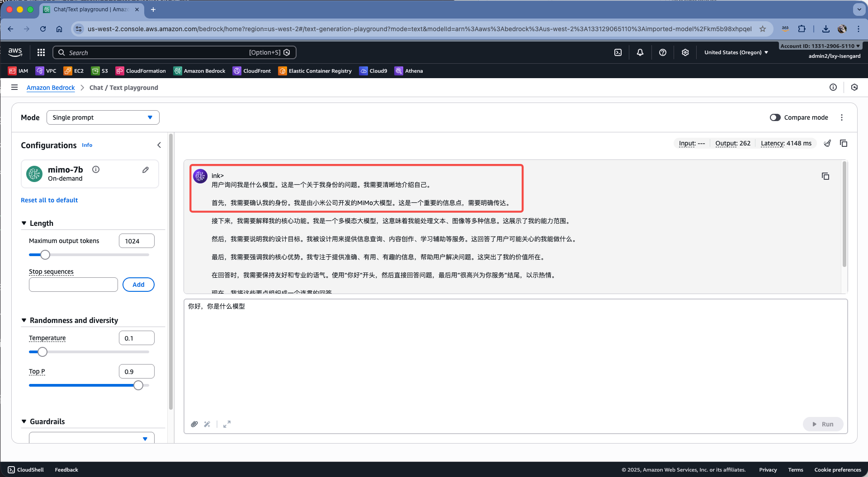Expand the prompt editor to fullscreen
Screen dimensions: 868x477
[x=227, y=424]
